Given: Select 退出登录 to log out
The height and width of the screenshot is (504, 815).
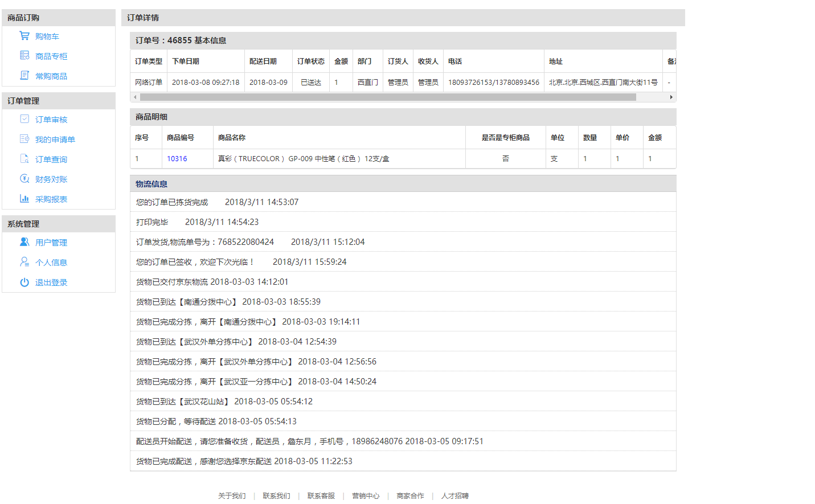Looking at the screenshot, I should [x=51, y=282].
